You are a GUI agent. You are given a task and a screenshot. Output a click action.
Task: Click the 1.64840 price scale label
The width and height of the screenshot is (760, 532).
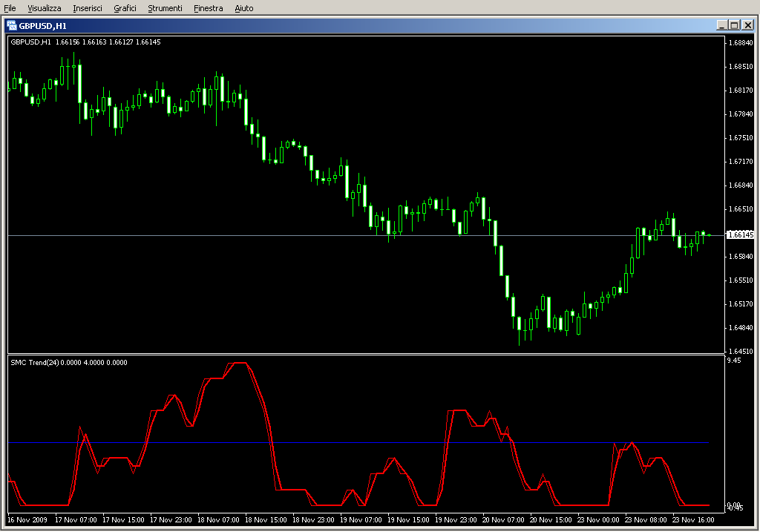pos(741,327)
